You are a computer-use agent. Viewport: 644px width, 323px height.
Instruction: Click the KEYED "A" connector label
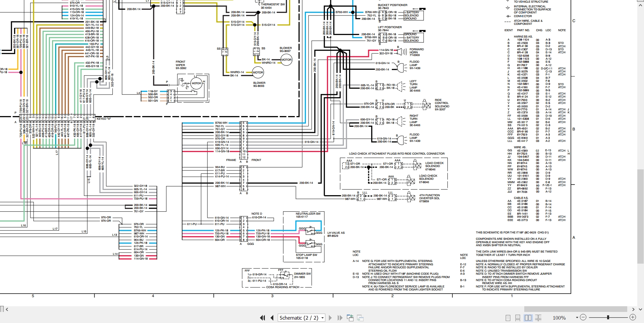coord(104,119)
